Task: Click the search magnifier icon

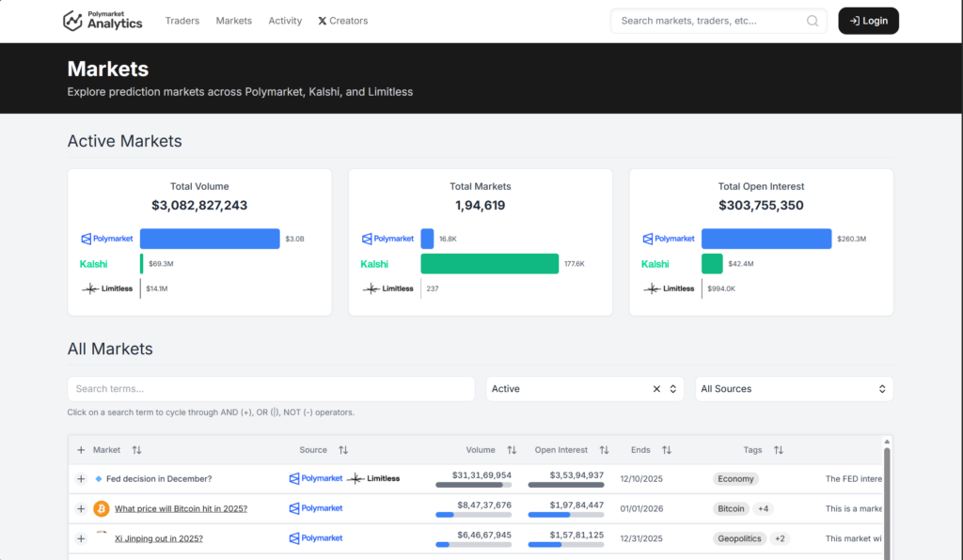Action: click(x=813, y=21)
